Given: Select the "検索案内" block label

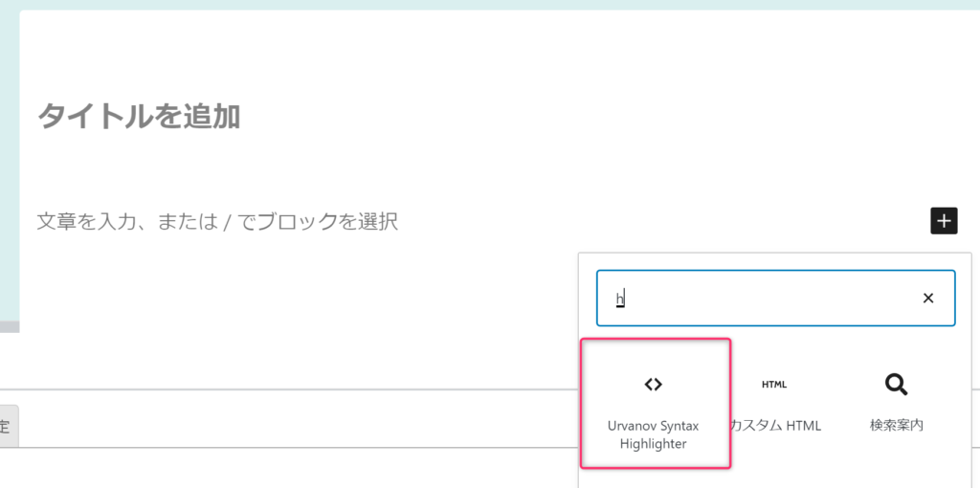Looking at the screenshot, I should pyautogui.click(x=896, y=426).
